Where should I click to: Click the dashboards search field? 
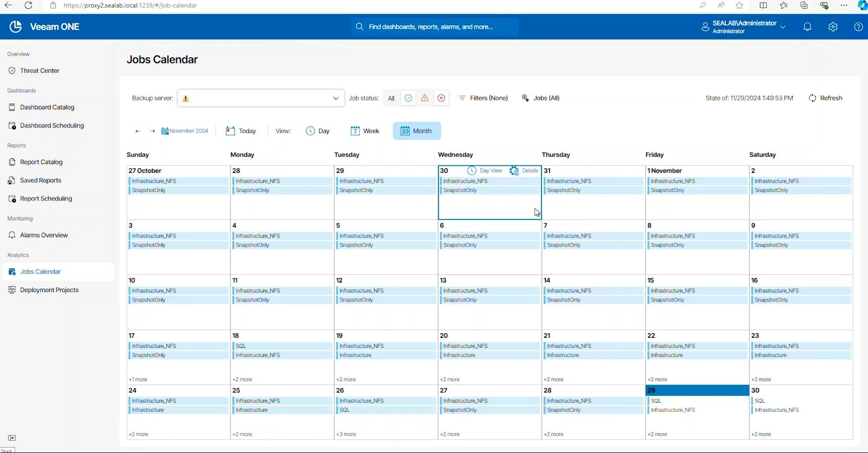[435, 26]
